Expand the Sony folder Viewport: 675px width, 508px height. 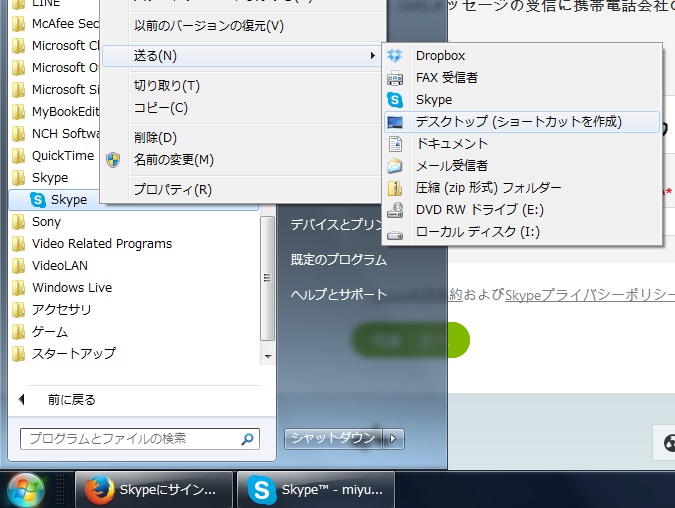click(134, 222)
